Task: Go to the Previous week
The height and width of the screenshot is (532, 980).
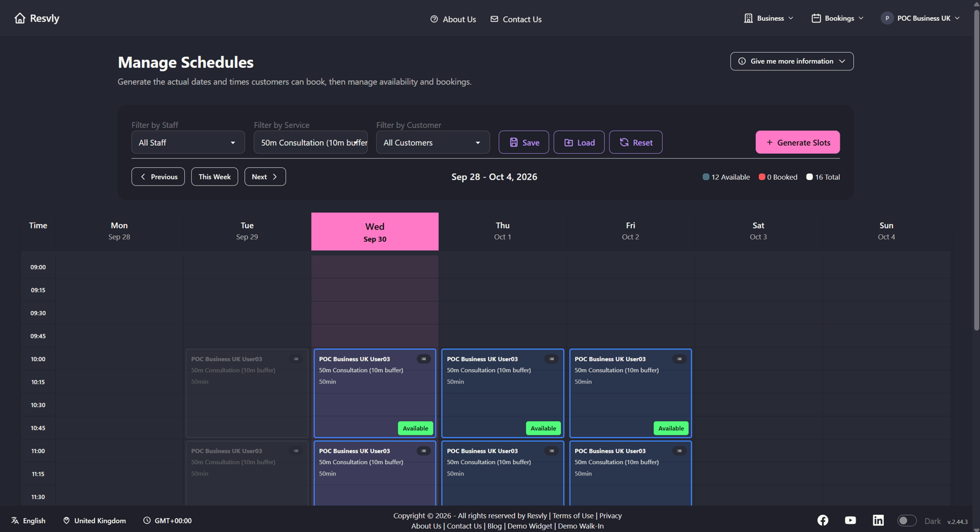Action: 158,177
